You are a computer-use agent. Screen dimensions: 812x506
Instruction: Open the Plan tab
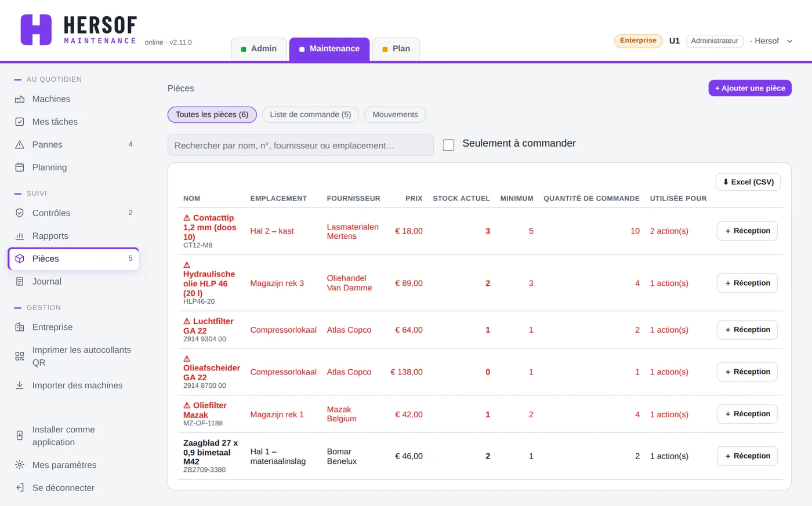pos(396,49)
